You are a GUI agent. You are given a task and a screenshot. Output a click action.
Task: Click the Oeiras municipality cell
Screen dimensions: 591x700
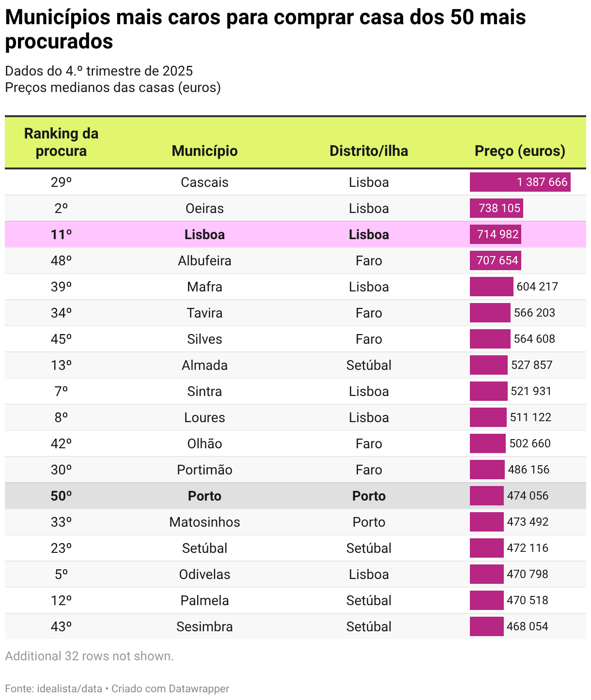point(204,208)
